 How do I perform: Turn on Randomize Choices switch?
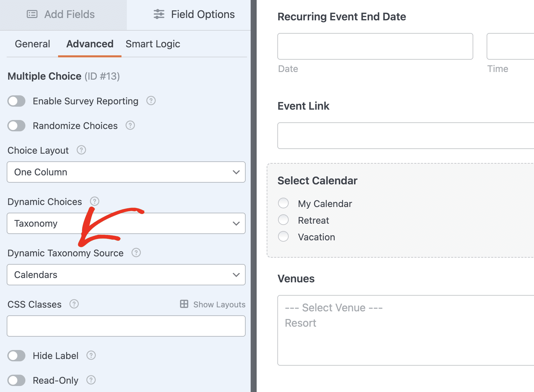pos(17,126)
